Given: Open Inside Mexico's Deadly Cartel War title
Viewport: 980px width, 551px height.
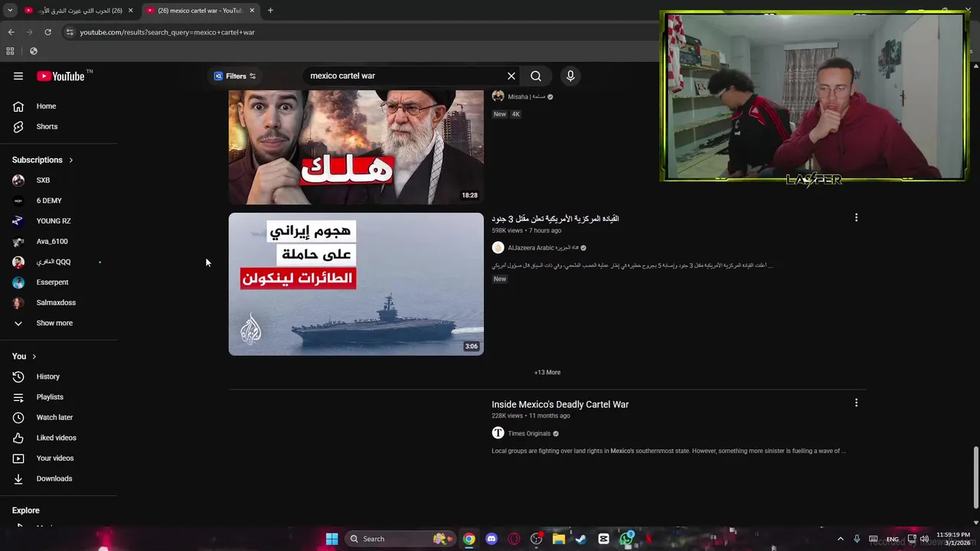Looking at the screenshot, I should [x=560, y=404].
